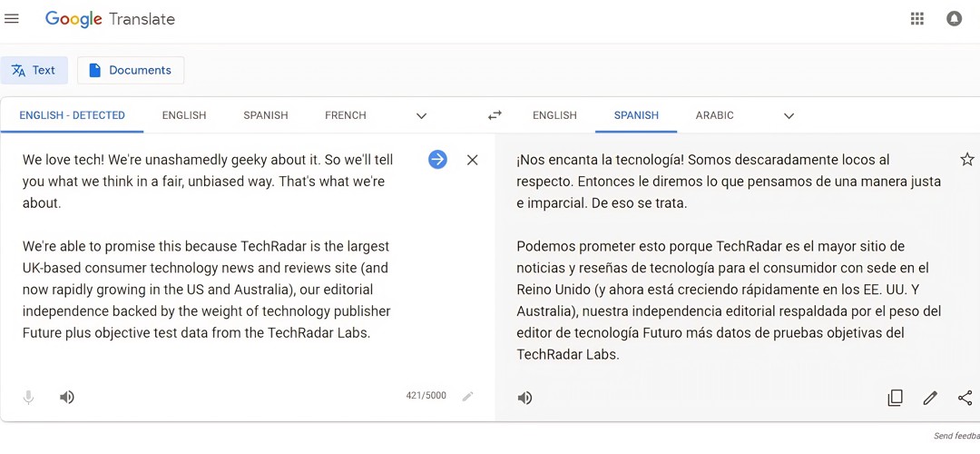This screenshot has width=980, height=454.
Task: Share the translation
Action: coord(965,398)
